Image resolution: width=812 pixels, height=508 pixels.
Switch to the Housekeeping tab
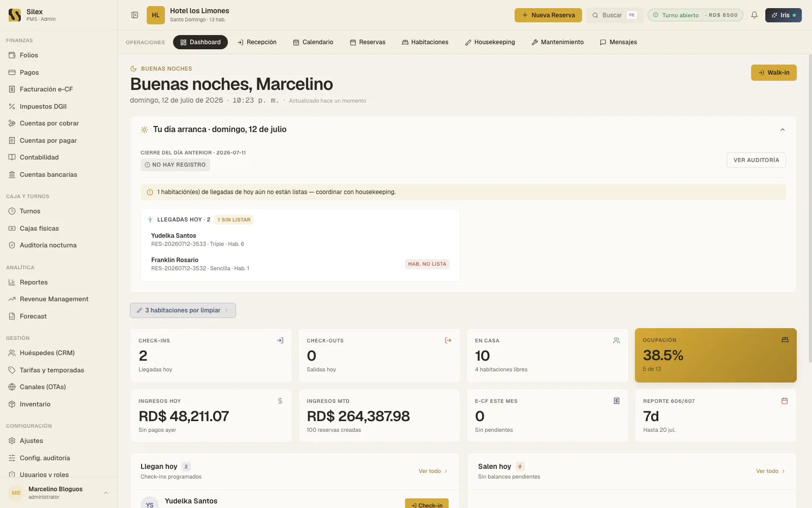coord(490,42)
